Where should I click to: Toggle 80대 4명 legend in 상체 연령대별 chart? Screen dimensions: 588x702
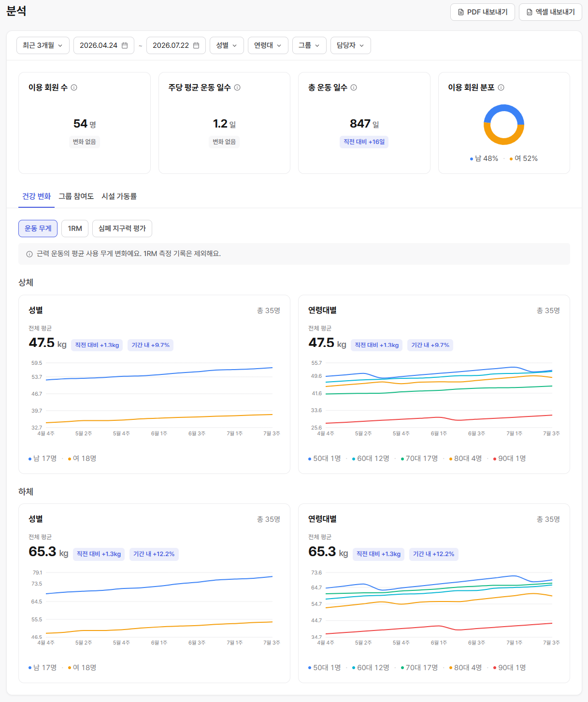tap(465, 458)
